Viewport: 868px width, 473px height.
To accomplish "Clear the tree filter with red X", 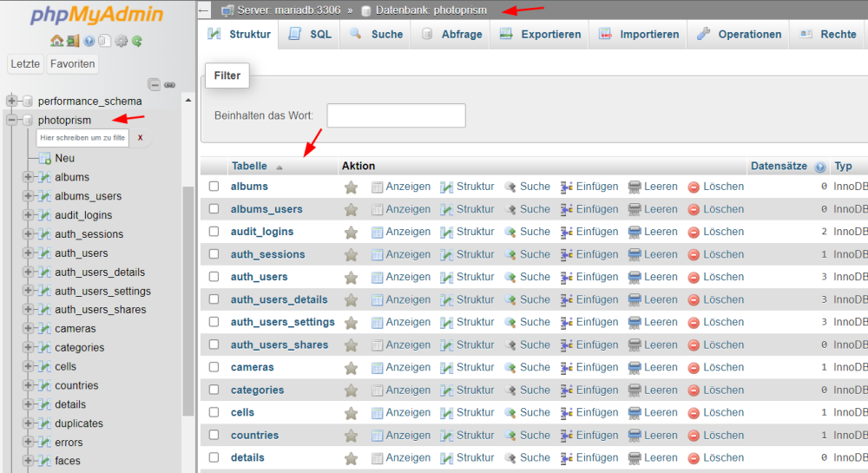I will pyautogui.click(x=140, y=138).
